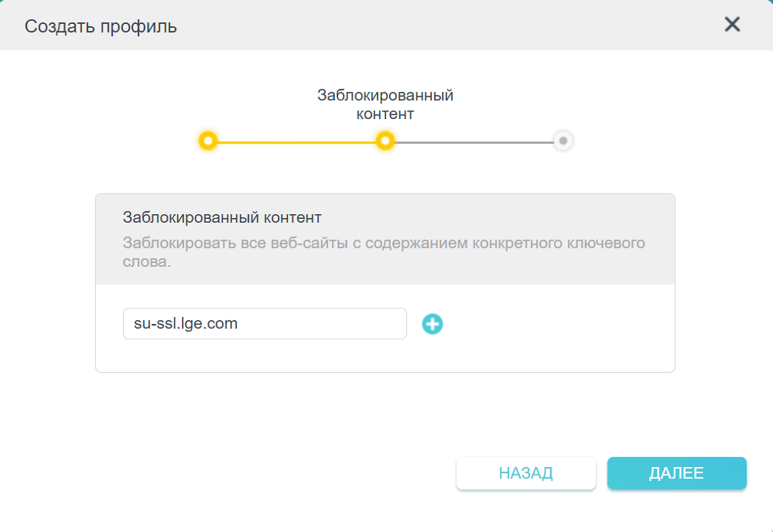This screenshot has width=773, height=532.
Task: Focus the su-ssl.lge.com keyword field
Action: click(264, 324)
